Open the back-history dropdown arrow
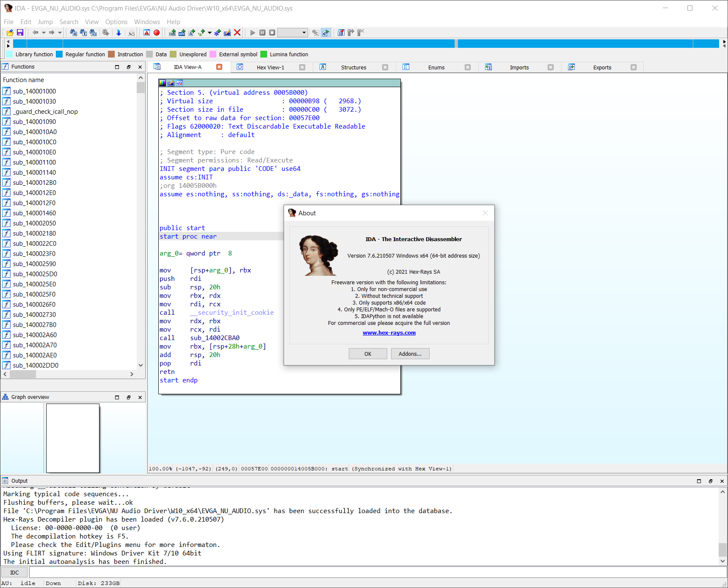728x588 pixels. coord(44,33)
